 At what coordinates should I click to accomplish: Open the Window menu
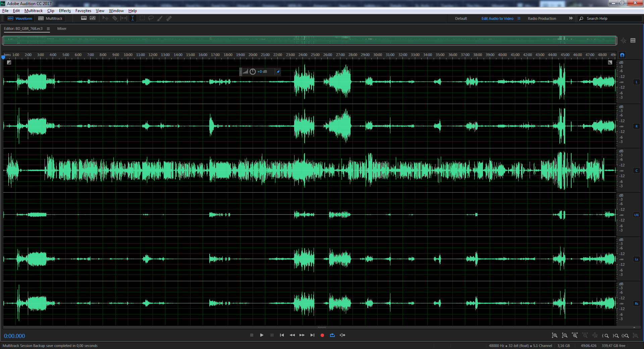pos(116,11)
